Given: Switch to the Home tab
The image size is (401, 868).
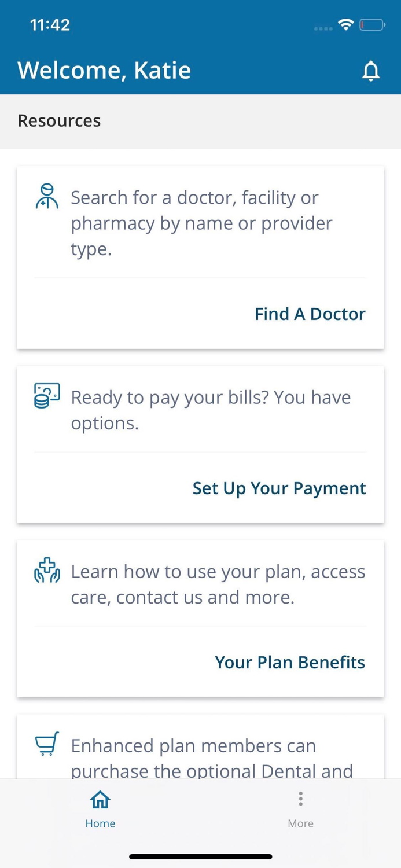Looking at the screenshot, I should [100, 809].
